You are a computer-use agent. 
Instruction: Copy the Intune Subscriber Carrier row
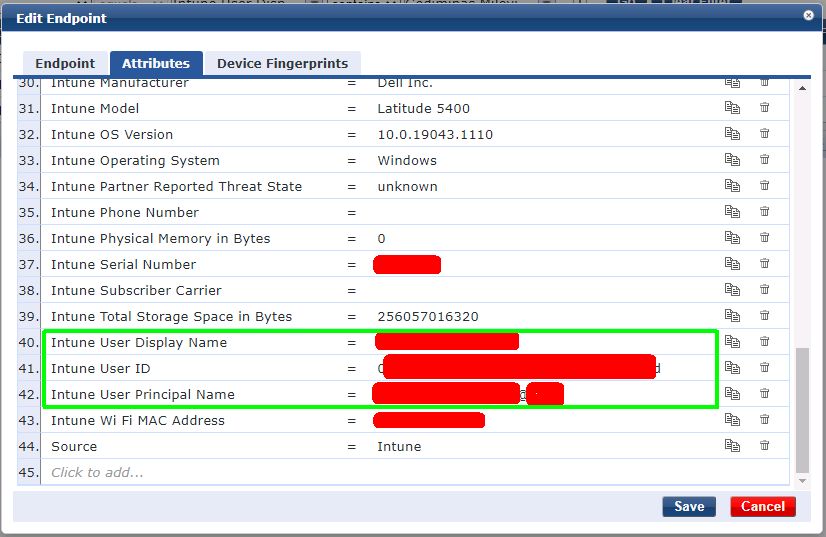(x=732, y=289)
